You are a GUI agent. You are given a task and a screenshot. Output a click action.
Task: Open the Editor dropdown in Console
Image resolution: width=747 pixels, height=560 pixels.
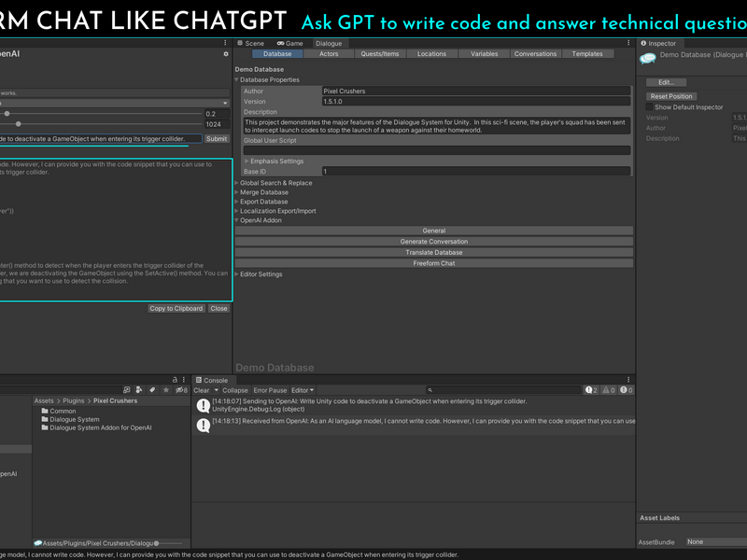point(303,390)
